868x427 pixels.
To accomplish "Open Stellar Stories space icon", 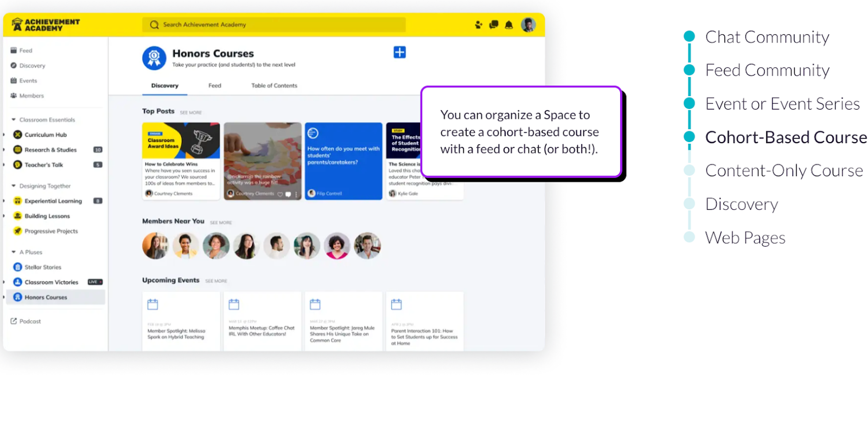I will (18, 267).
